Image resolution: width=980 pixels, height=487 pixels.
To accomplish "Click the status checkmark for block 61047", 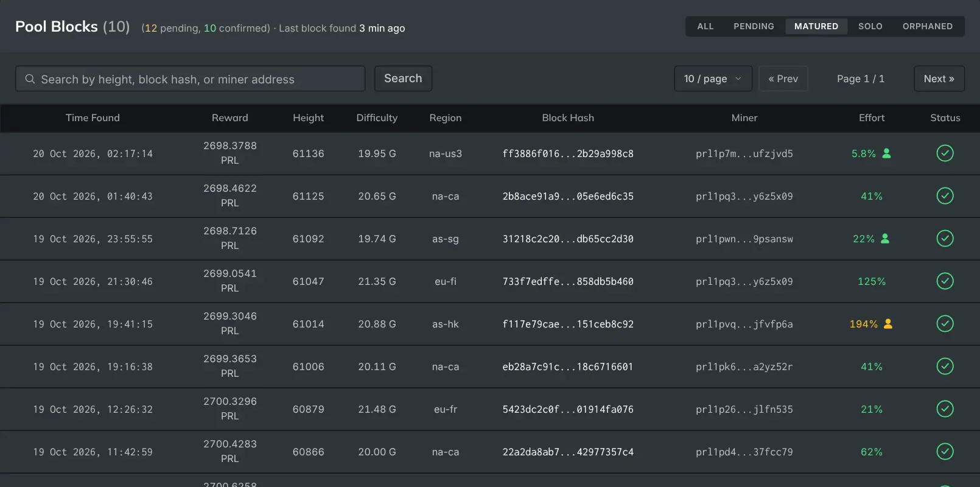I will click(945, 281).
